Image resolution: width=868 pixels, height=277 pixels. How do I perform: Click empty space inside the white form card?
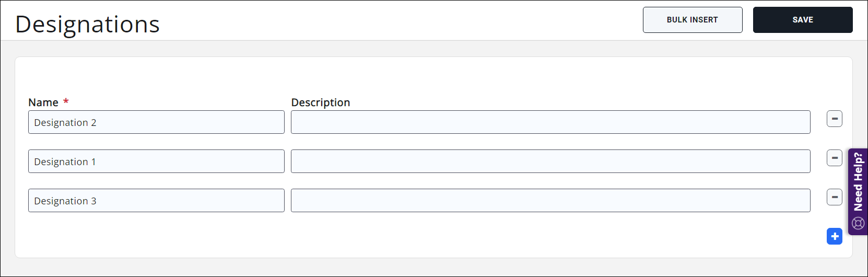(418, 235)
